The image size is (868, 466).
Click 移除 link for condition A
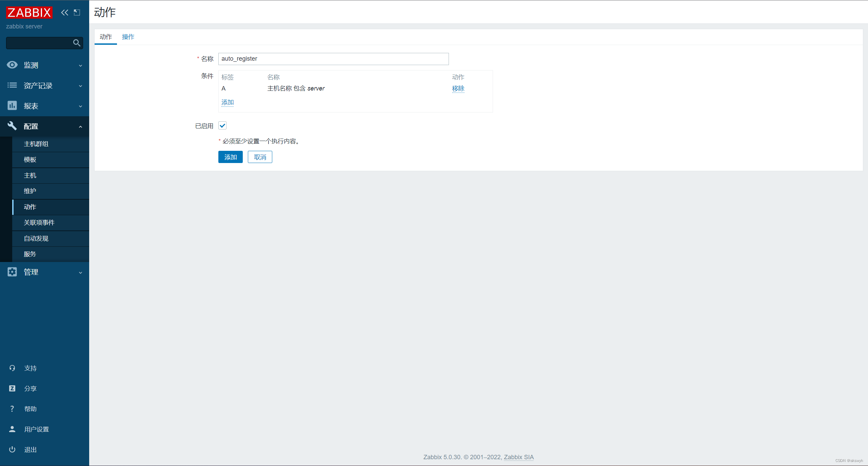click(x=458, y=88)
